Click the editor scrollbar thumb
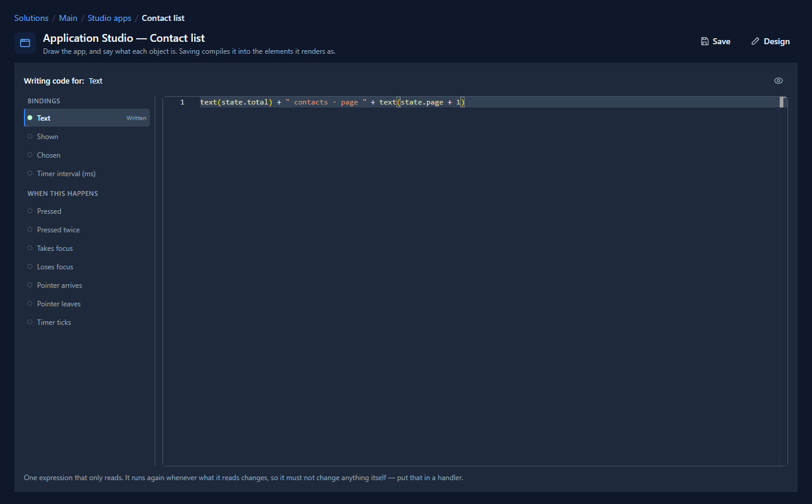 point(781,102)
